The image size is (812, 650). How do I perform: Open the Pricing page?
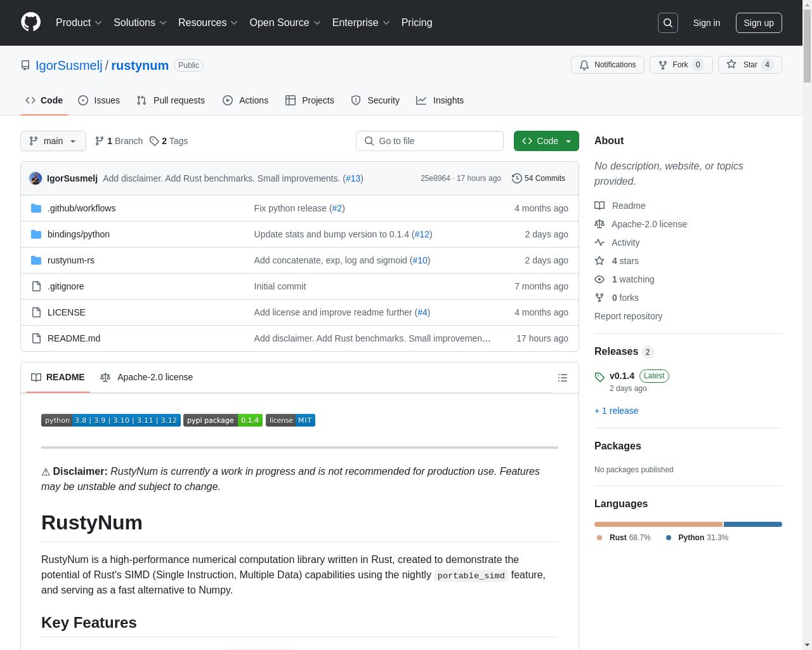point(417,23)
